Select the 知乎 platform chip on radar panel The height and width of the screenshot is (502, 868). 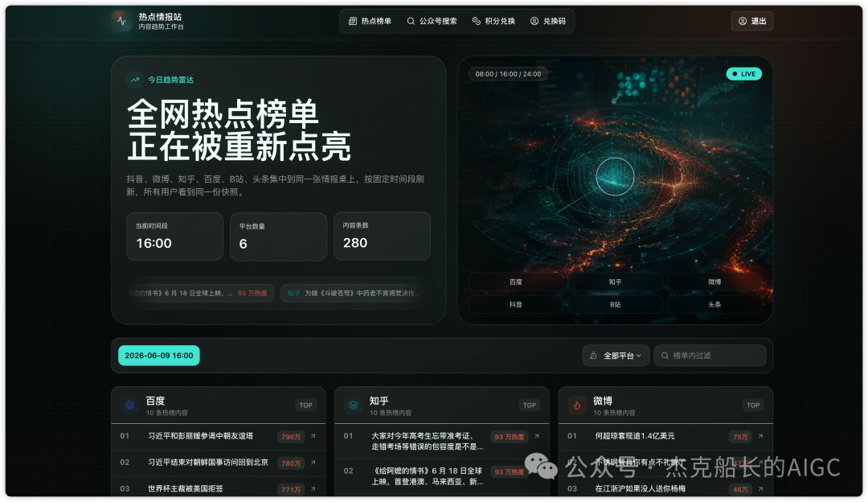[x=615, y=282]
